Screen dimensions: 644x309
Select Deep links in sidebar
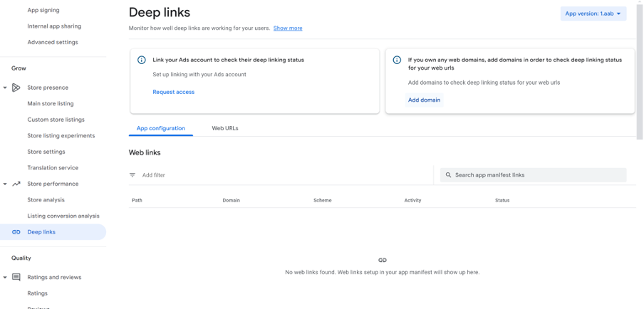coord(53,232)
